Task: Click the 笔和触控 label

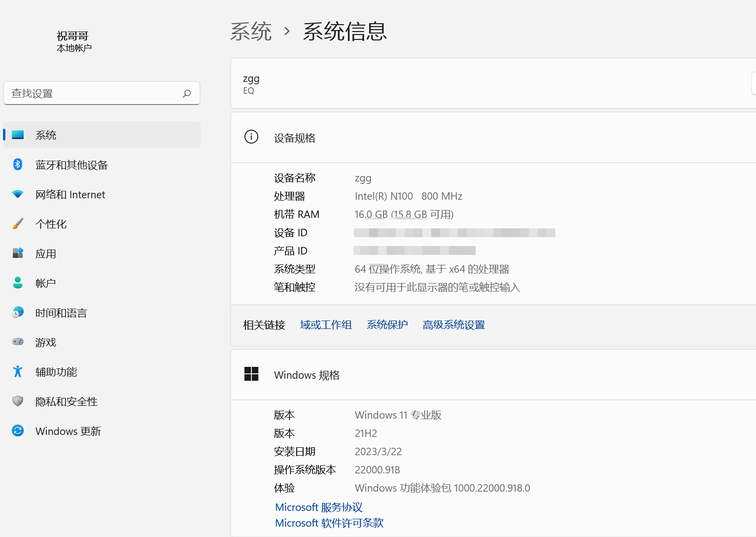Action: (x=295, y=287)
